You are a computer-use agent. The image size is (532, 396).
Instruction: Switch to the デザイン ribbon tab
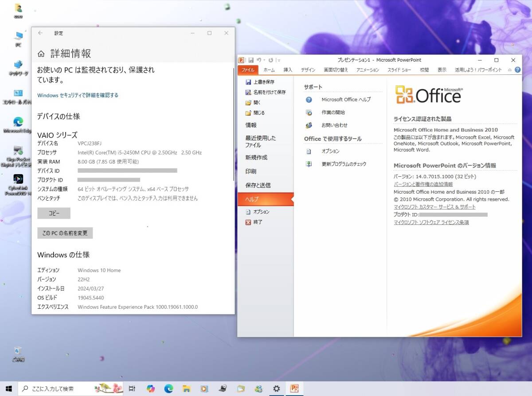coord(308,70)
